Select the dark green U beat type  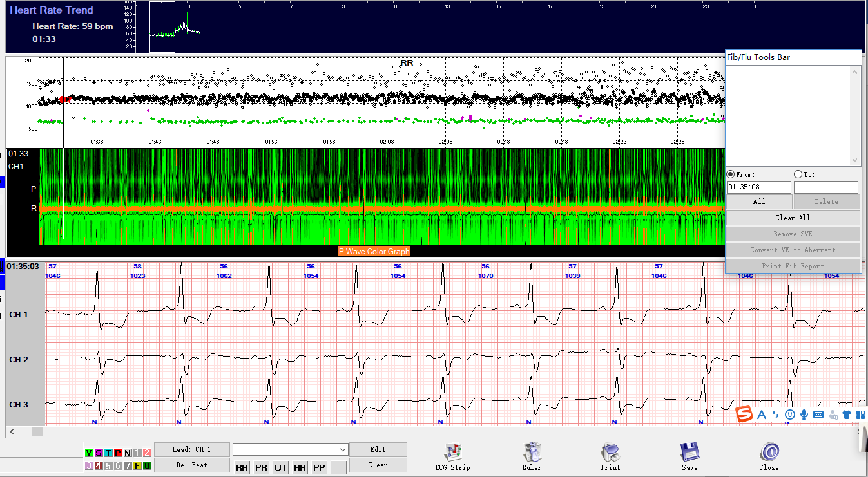click(x=147, y=465)
